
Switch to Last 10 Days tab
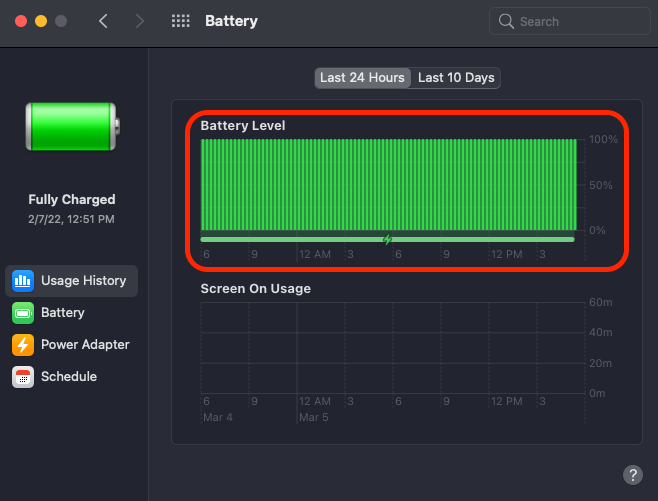point(456,78)
